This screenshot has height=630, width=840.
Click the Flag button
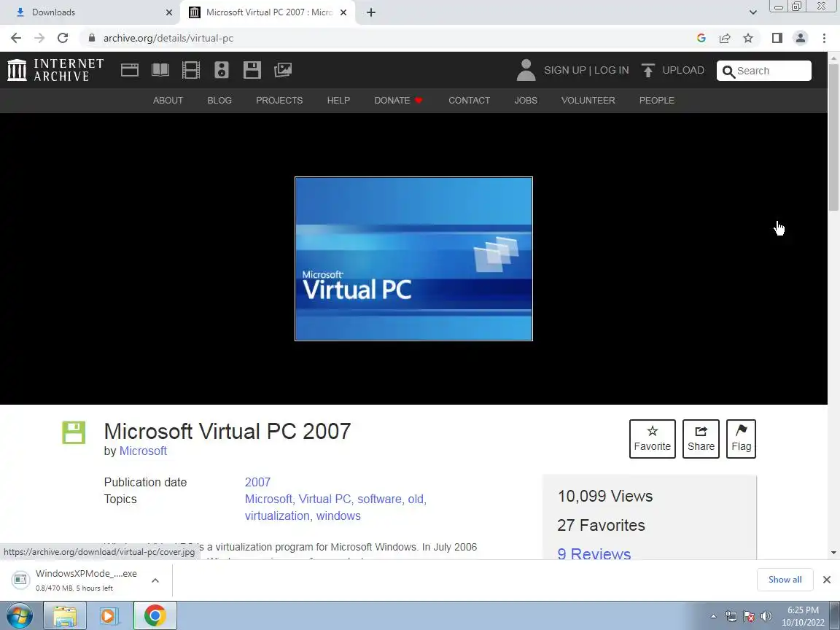[x=741, y=439]
